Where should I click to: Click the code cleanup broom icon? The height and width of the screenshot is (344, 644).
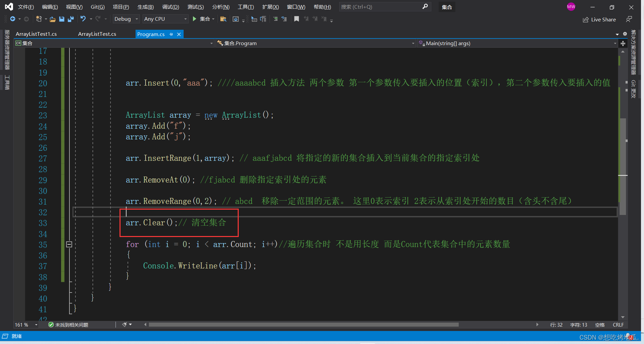(125, 325)
